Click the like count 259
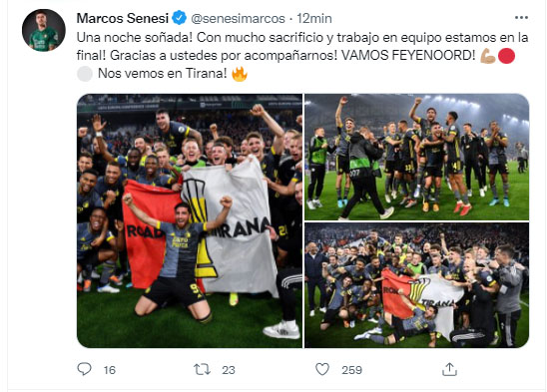Image resolution: width=547 pixels, height=392 pixels. coord(351,370)
